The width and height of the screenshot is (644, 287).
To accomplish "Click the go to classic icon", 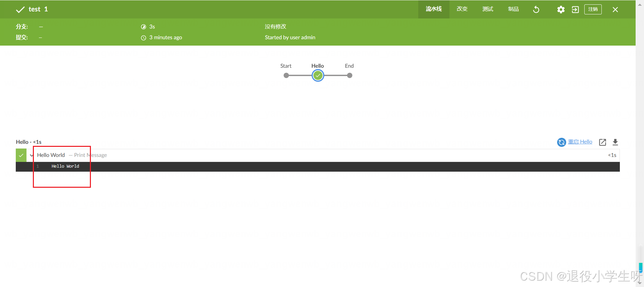I will 576,9.
